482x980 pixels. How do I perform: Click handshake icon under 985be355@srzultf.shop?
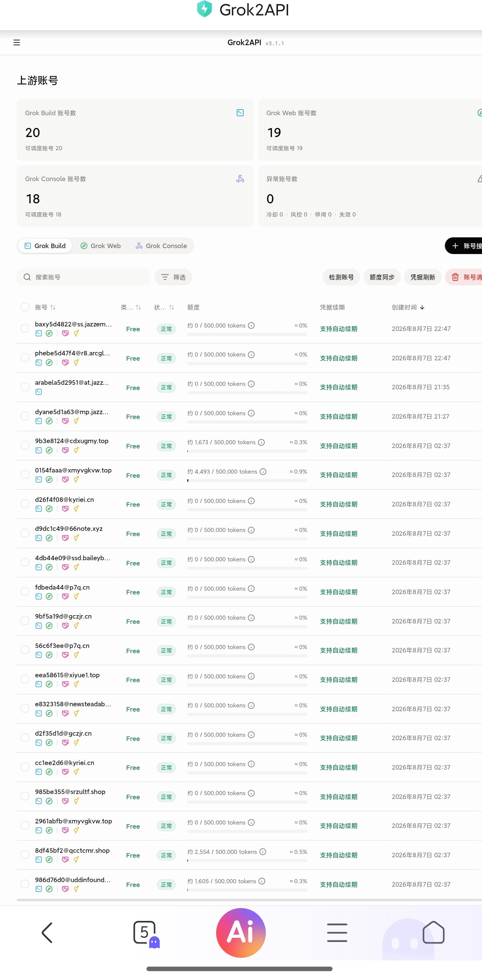click(66, 801)
